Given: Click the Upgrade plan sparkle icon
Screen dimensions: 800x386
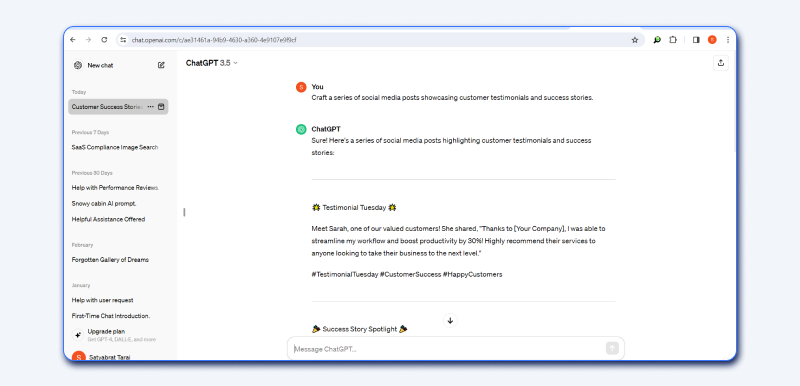Looking at the screenshot, I should pos(78,335).
